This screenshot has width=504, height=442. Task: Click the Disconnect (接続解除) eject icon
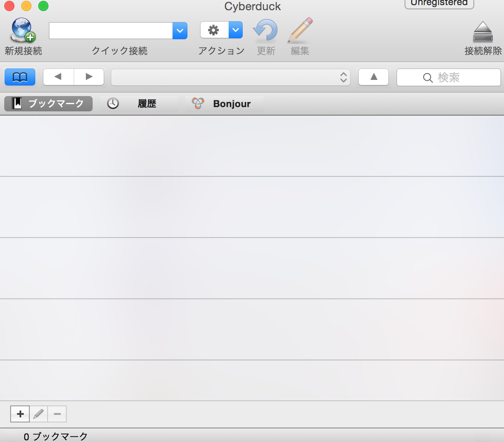click(483, 31)
